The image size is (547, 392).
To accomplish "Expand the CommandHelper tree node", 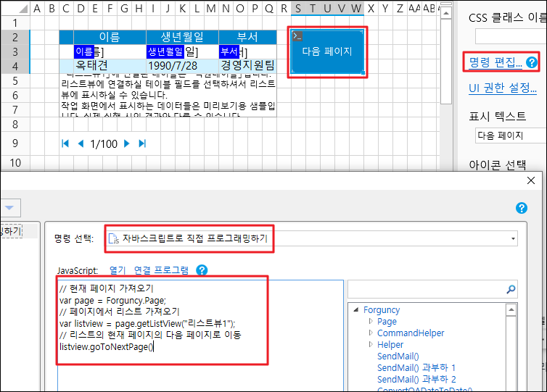I will (x=370, y=333).
